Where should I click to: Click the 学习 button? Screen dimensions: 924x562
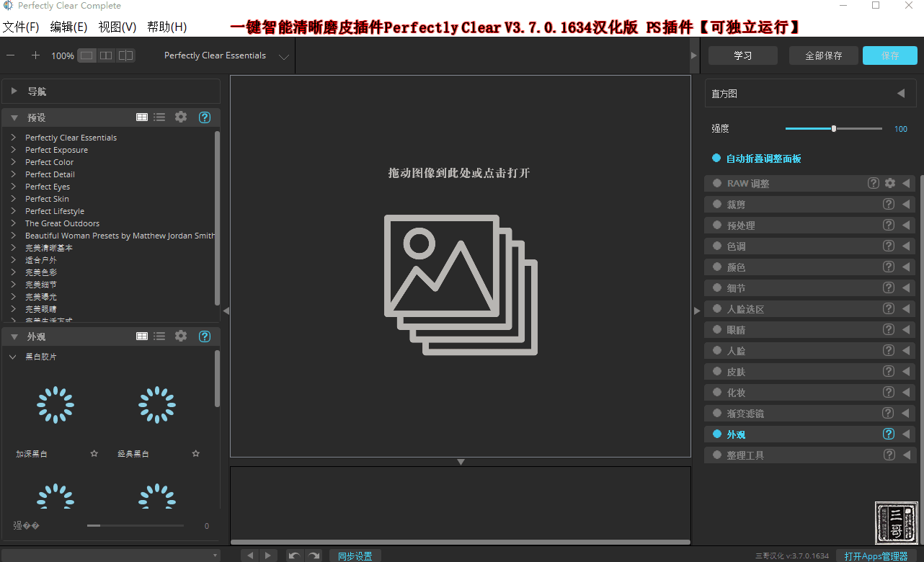point(743,55)
